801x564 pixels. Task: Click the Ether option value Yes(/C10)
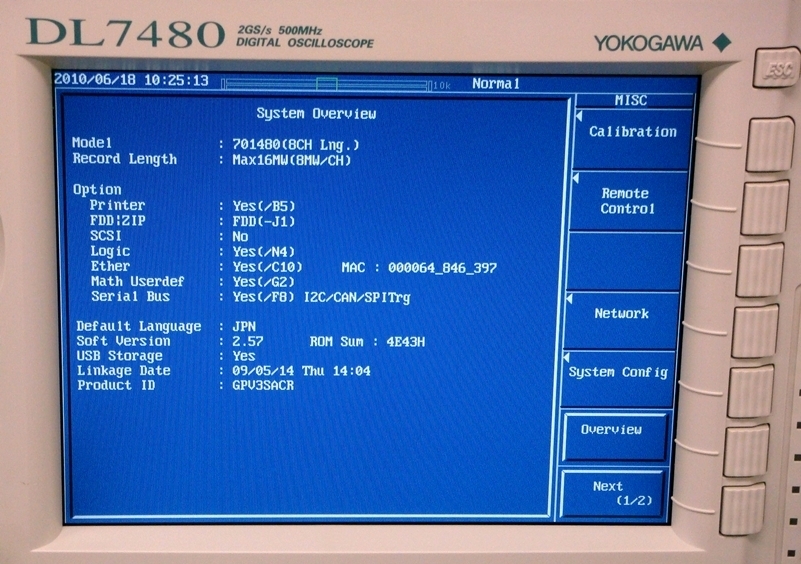[267, 267]
